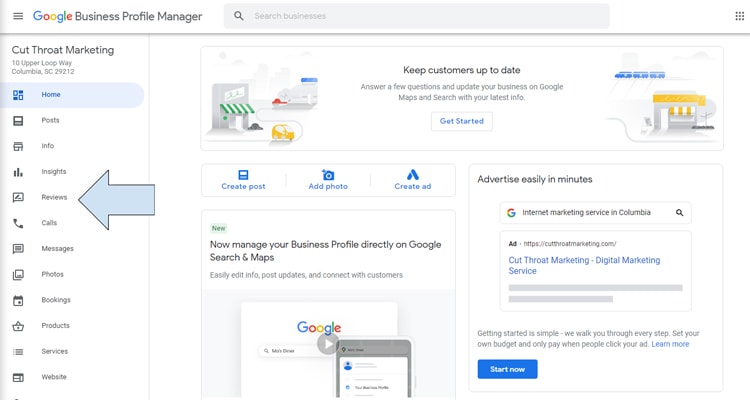750x400 pixels.
Task: Click the Posts sidebar icon
Action: 18,121
